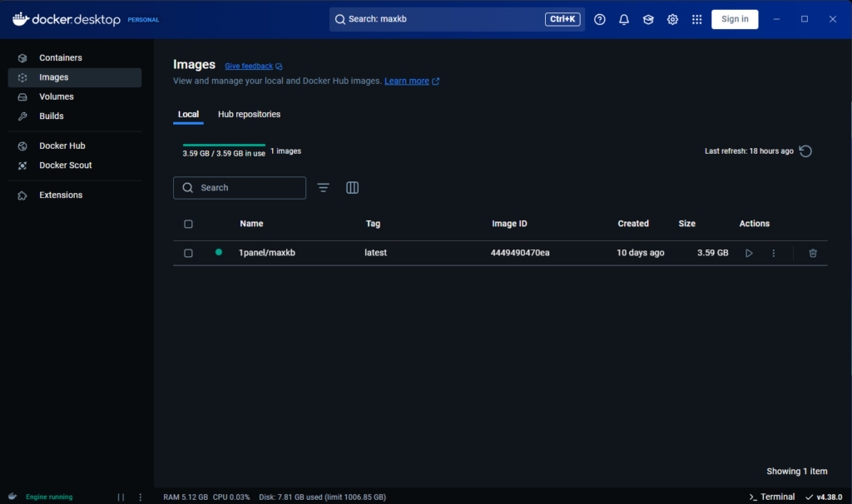Click the 'Showing 1 item' text
Image resolution: width=852 pixels, height=504 pixels.
(796, 472)
